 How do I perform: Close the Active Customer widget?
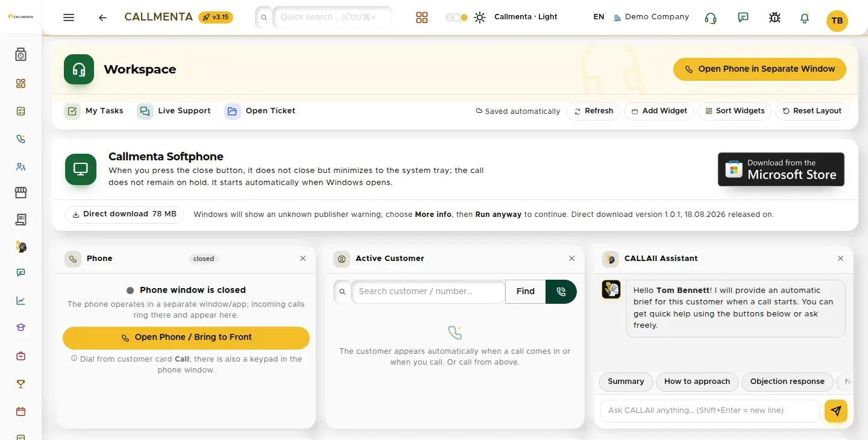click(571, 259)
